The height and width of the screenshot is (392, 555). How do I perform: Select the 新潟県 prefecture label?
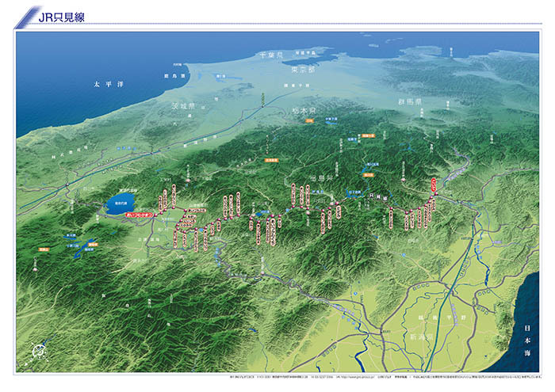420,336
